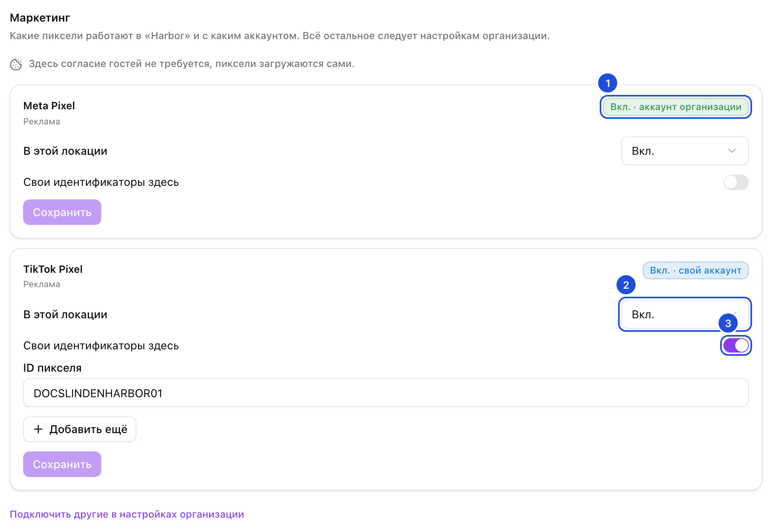Click Сохранить in the TikTok Pixel card
This screenshot has height=532, width=772.
tap(62, 464)
